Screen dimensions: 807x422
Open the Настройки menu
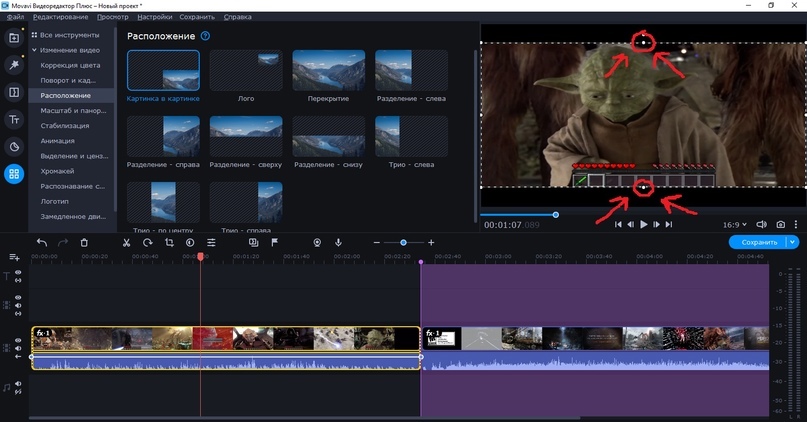154,17
